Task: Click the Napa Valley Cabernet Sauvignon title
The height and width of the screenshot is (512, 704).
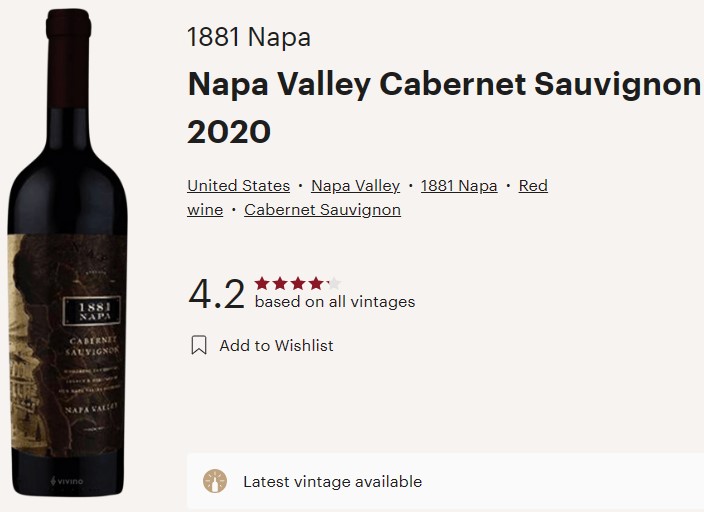Action: pyautogui.click(x=444, y=85)
